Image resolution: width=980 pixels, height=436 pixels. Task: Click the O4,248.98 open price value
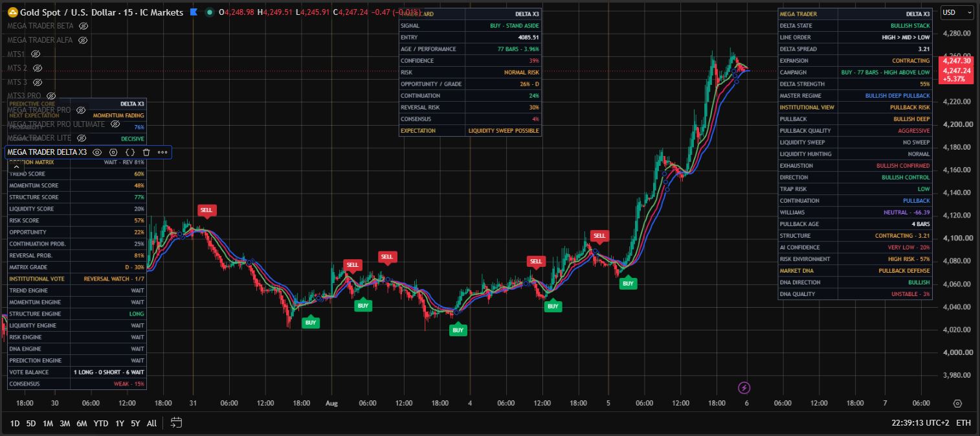(x=236, y=12)
